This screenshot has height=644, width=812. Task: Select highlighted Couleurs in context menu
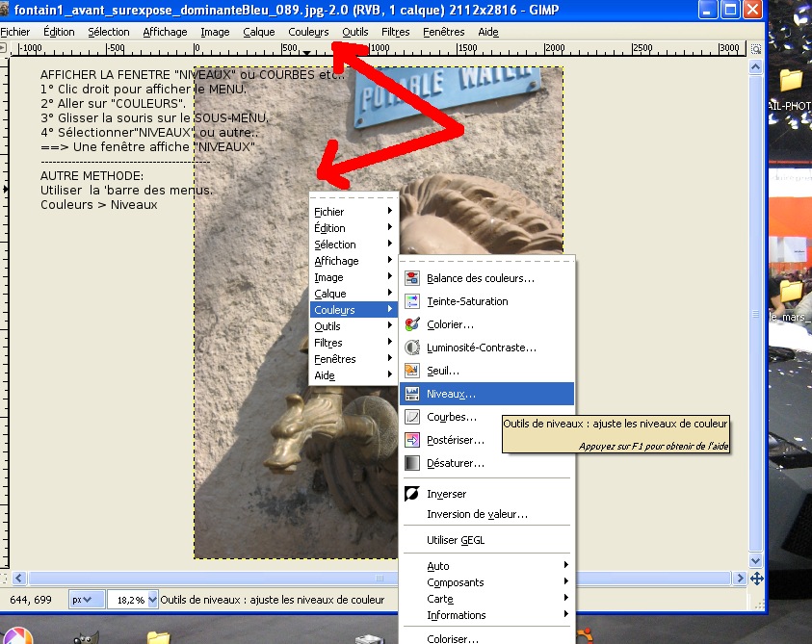click(354, 310)
